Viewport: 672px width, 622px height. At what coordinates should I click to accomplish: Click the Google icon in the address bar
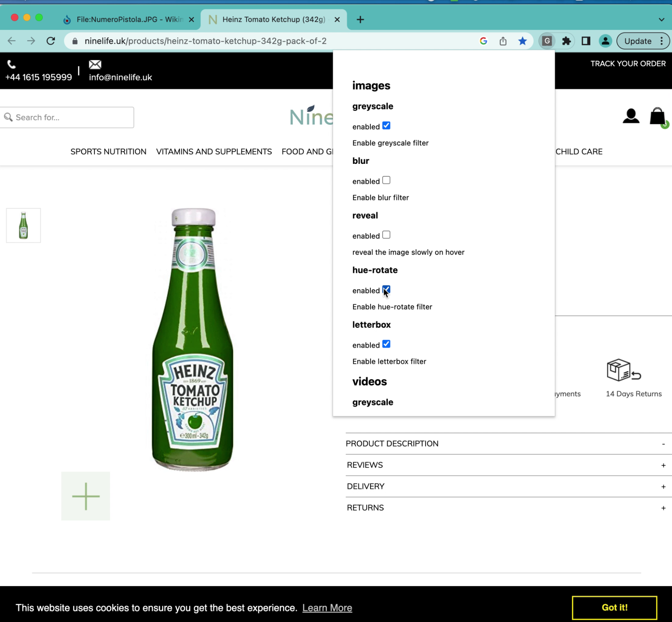pos(484,41)
